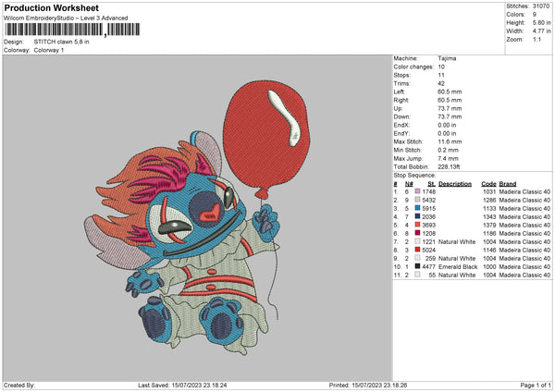
Task: Click thread code '1343'
Action: [489, 216]
